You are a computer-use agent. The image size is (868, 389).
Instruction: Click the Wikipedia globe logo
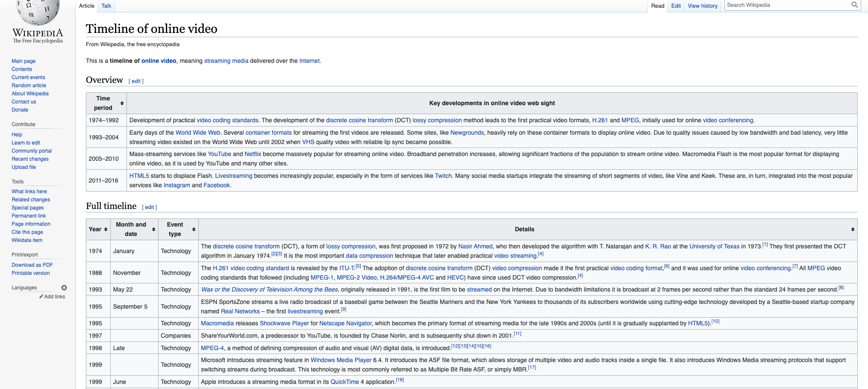pyautogui.click(x=38, y=13)
